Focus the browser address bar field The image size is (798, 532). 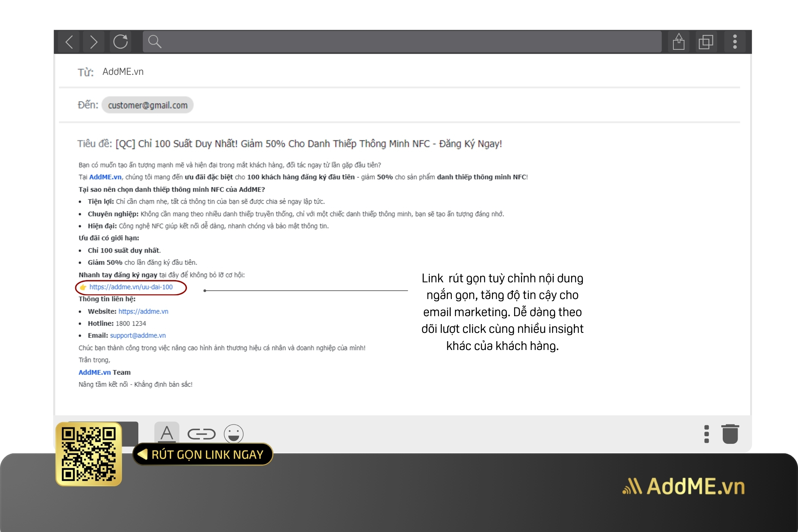point(402,42)
